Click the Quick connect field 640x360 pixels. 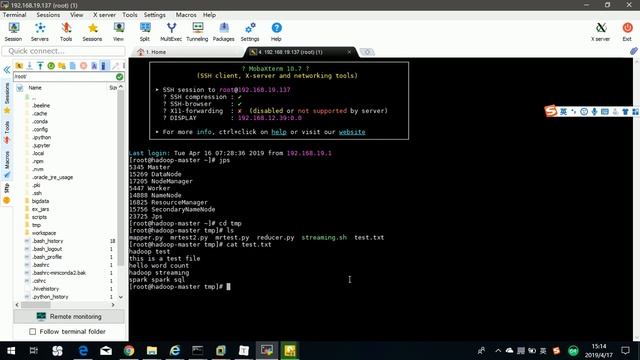tap(64, 51)
